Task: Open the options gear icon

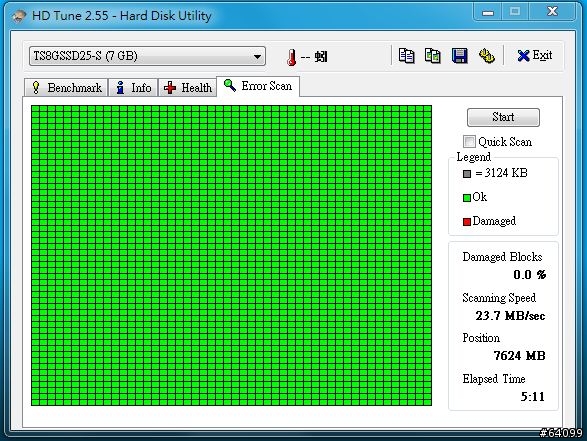Action: point(487,56)
